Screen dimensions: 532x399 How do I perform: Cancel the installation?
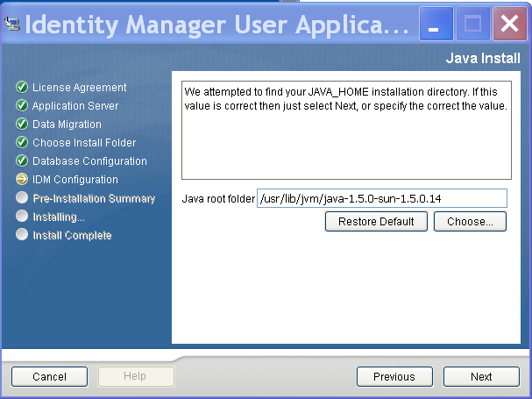pos(50,376)
